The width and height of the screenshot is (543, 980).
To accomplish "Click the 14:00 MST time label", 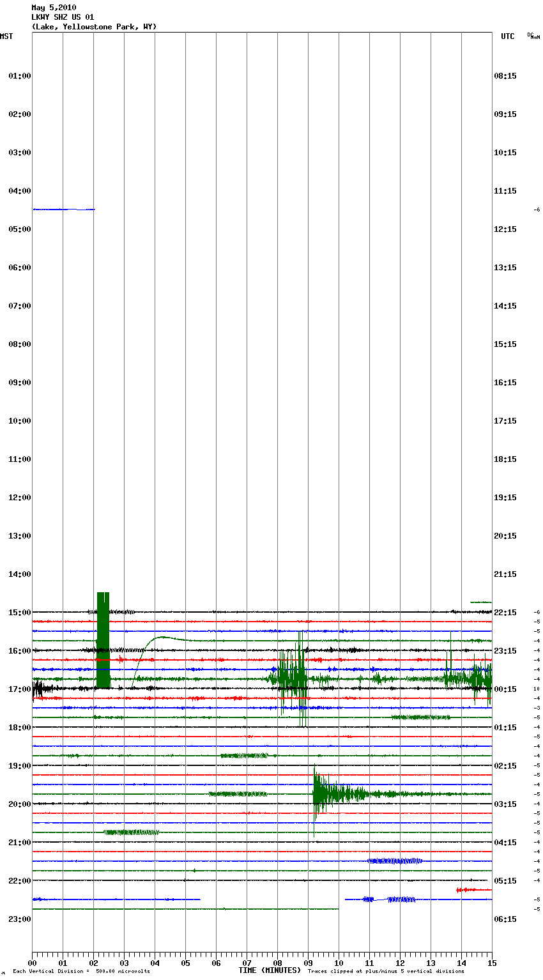I will [20, 574].
